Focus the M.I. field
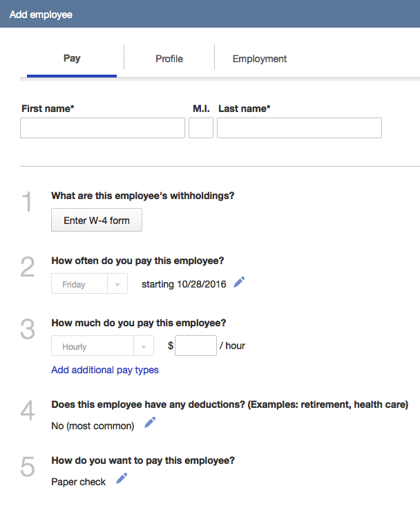Viewport: 420px width, 506px height. click(201, 128)
